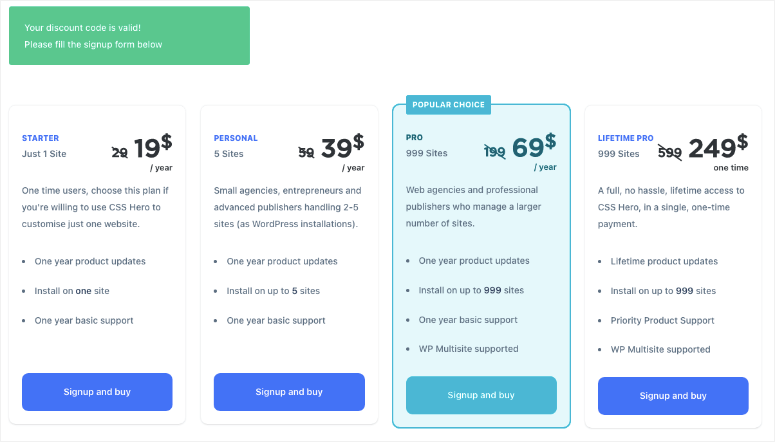Click the 39$ Personal price

[x=343, y=147]
